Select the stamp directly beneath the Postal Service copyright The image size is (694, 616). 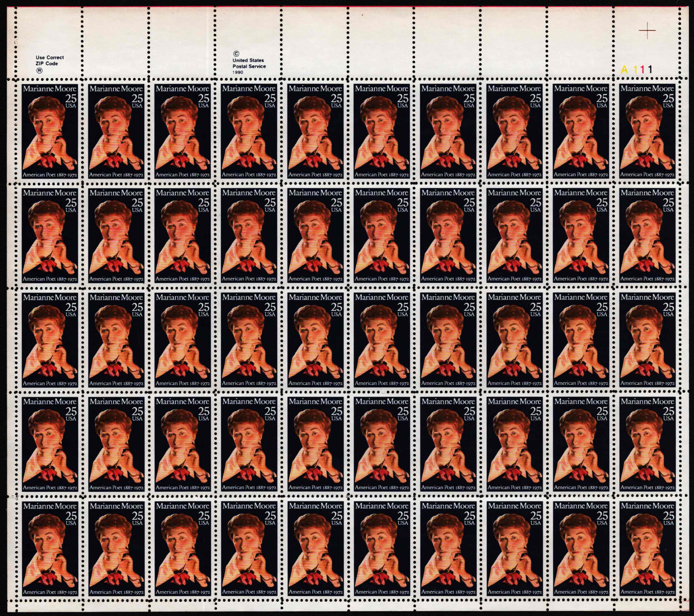tap(249, 131)
